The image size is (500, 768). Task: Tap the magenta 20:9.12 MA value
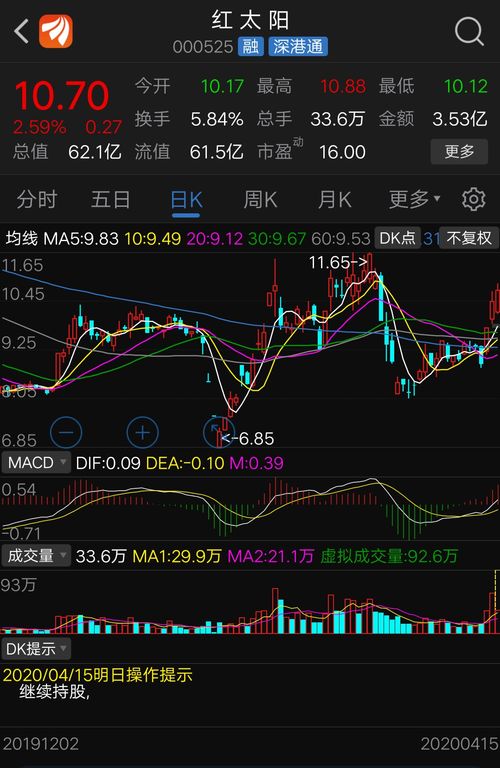214,239
